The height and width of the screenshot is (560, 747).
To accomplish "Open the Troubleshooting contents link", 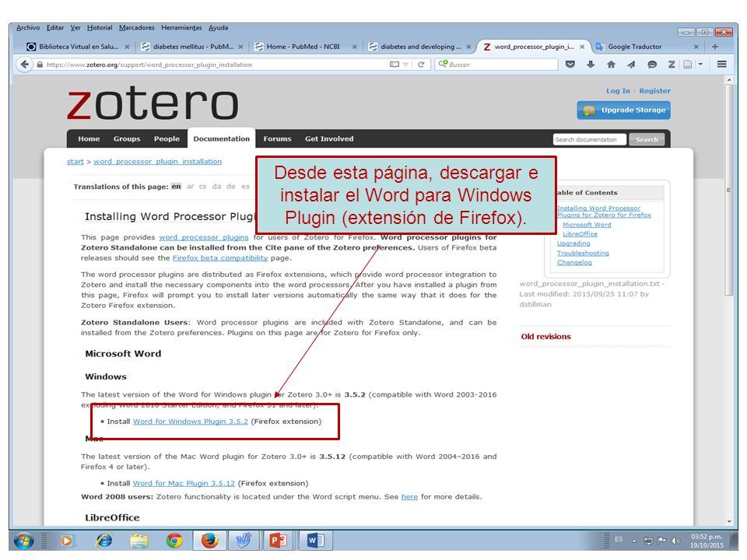I will click(x=583, y=253).
